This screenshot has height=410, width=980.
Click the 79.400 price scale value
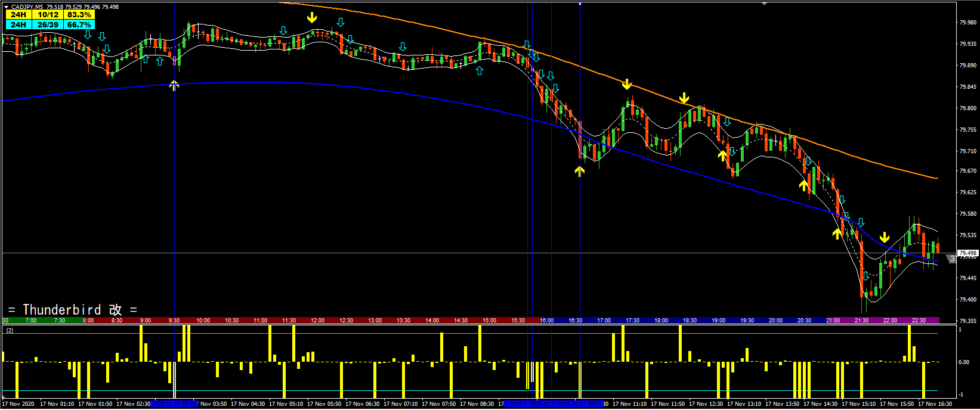967,300
